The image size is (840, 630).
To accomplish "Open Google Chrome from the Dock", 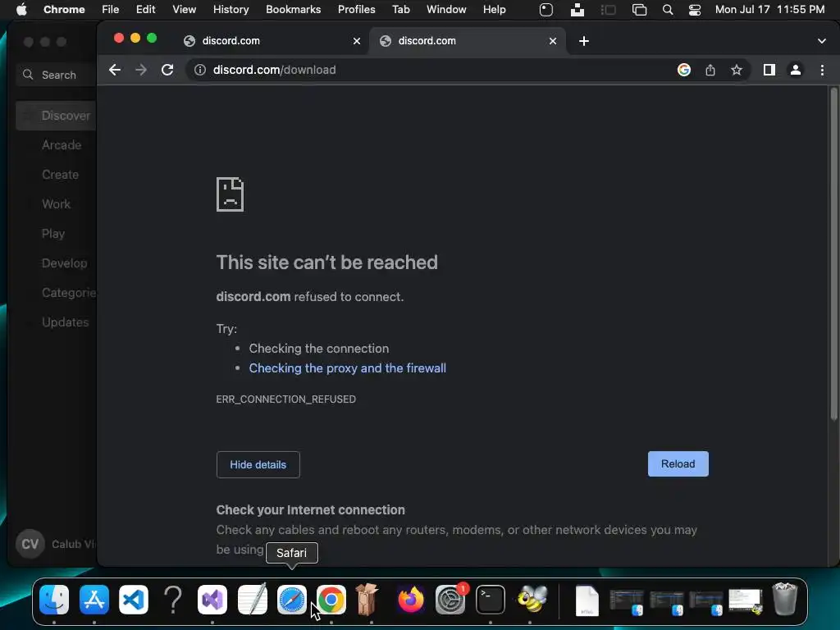I will (331, 600).
